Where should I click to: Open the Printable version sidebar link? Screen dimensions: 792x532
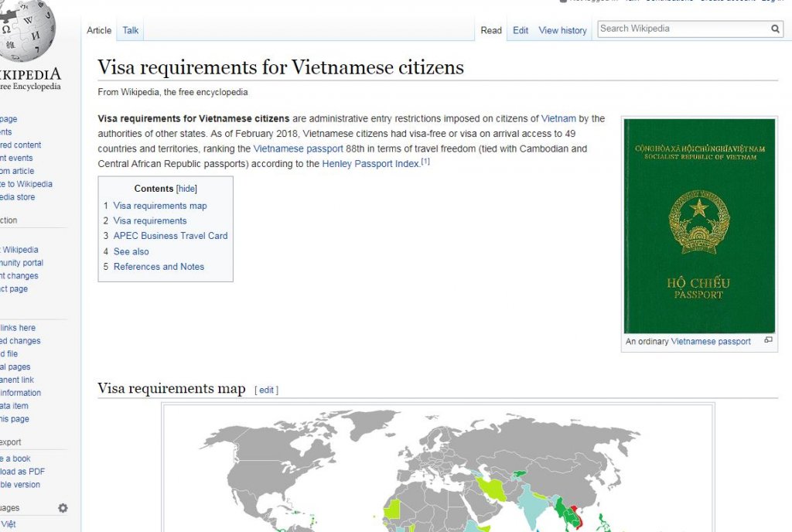pyautogui.click(x=20, y=485)
